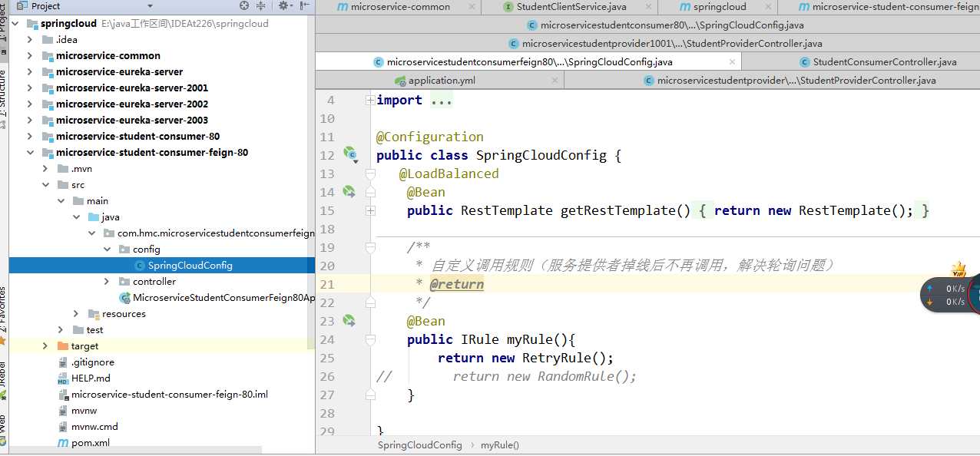
Task: Click the com.hmc.microservicestudentconsumerfeign package
Action: coord(209,233)
